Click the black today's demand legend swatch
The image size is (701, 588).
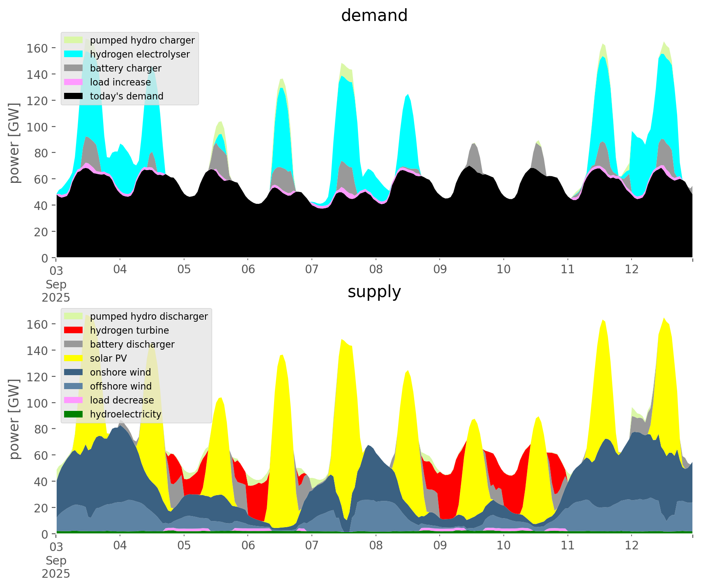(x=74, y=96)
